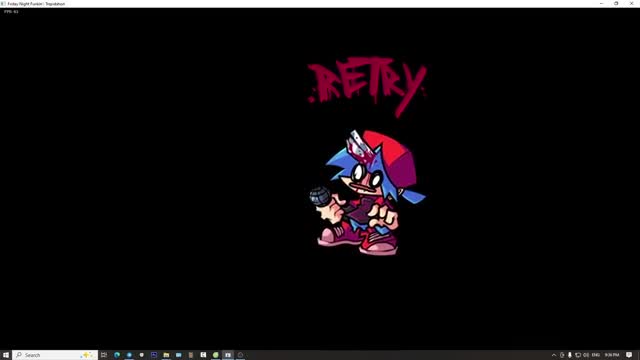Click the taskbar Search box
This screenshot has height=360, width=640.
pos(55,355)
